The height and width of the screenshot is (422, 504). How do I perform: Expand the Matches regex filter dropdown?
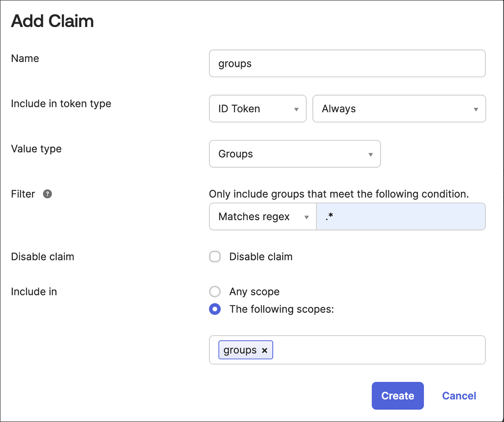(263, 217)
